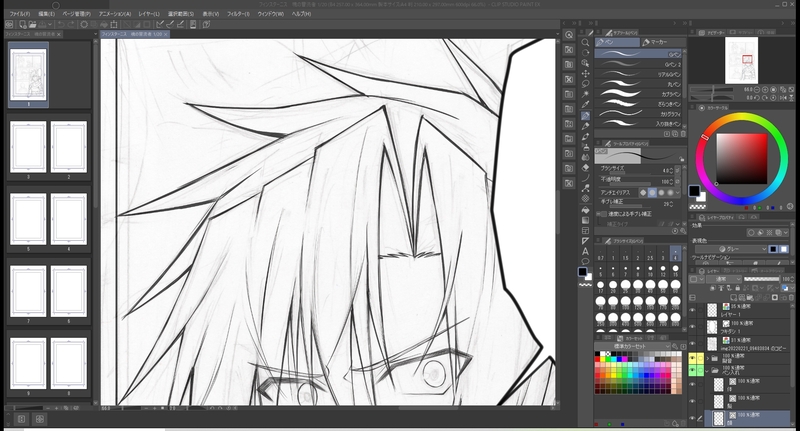
Task: Click the main black drawing color swatch
Action: coord(694,191)
